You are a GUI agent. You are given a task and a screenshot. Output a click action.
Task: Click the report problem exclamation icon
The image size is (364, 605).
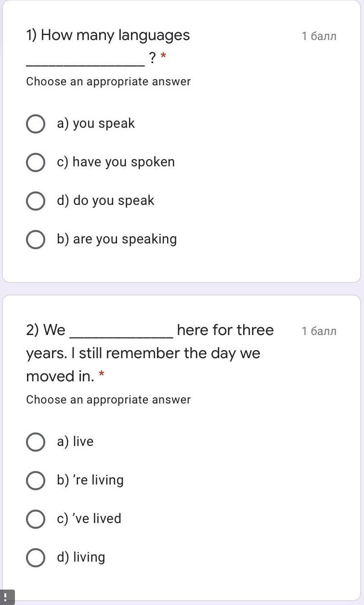click(x=7, y=597)
